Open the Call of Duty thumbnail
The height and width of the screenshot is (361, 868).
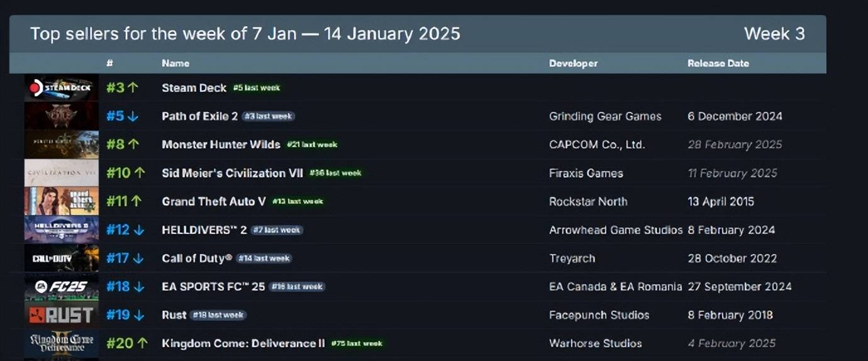[x=62, y=258]
